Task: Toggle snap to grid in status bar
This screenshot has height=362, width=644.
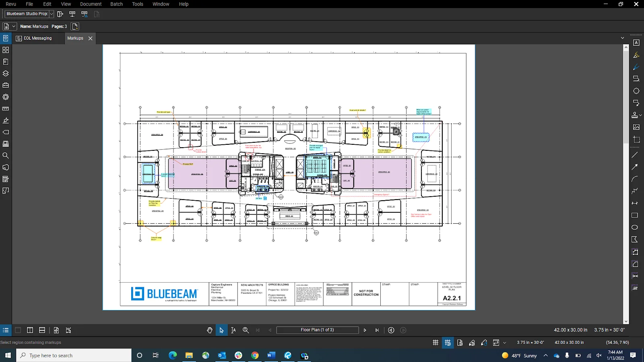Action: click(448, 342)
